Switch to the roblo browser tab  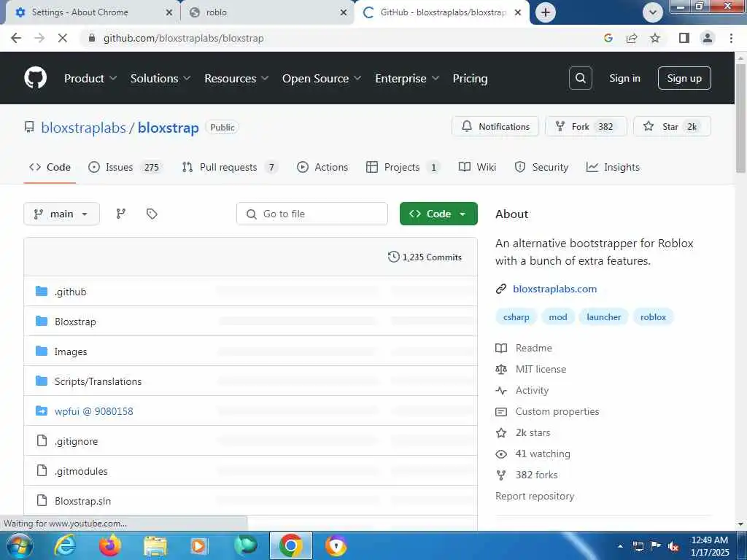point(267,12)
